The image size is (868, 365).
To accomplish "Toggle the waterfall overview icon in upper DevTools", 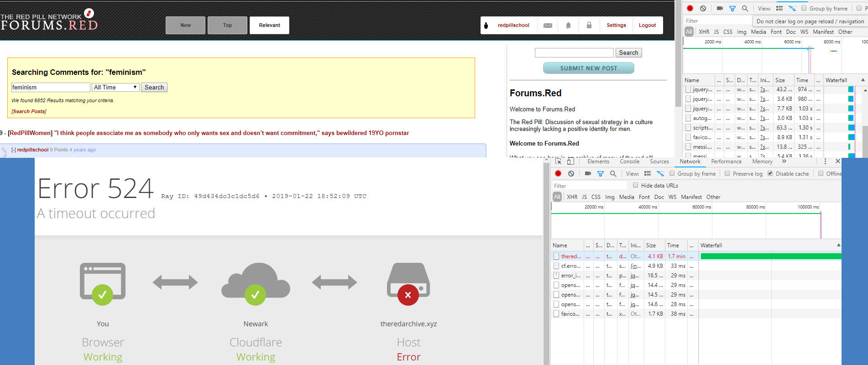I will (x=792, y=8).
